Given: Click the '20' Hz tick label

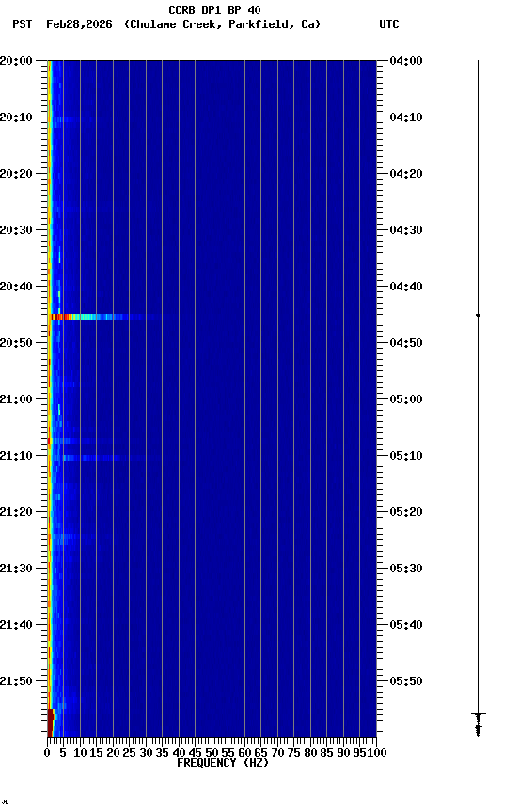Looking at the screenshot, I should click(113, 753).
